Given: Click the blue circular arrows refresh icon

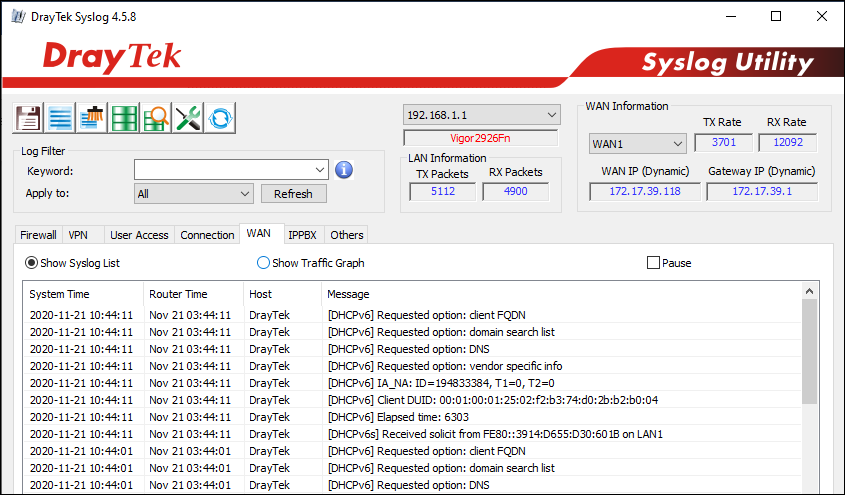Looking at the screenshot, I should (220, 117).
